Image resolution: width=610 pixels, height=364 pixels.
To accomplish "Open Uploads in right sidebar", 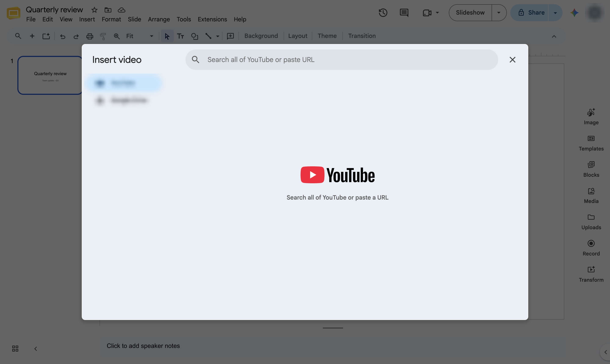I will 591,222.
